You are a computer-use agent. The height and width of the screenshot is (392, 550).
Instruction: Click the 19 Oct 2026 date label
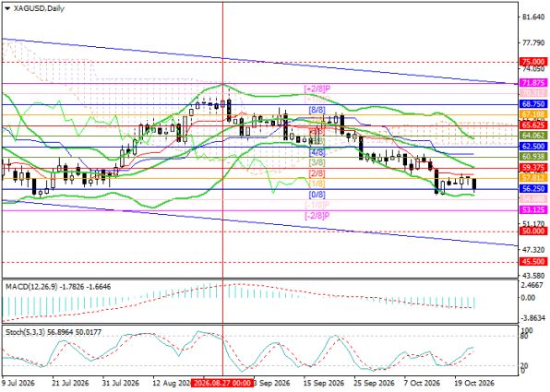point(474,383)
